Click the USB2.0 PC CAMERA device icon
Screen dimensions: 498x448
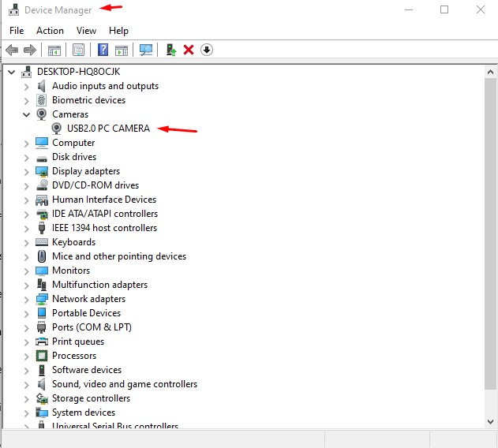56,129
